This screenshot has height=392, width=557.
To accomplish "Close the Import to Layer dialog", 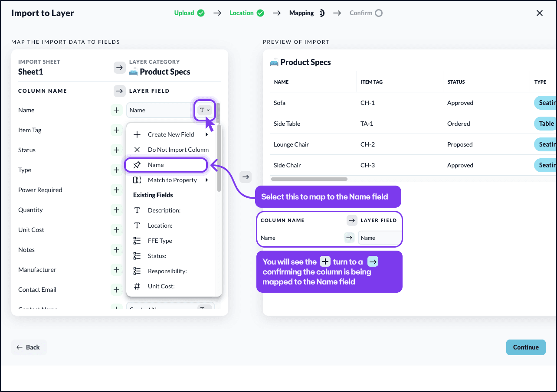I will point(540,13).
